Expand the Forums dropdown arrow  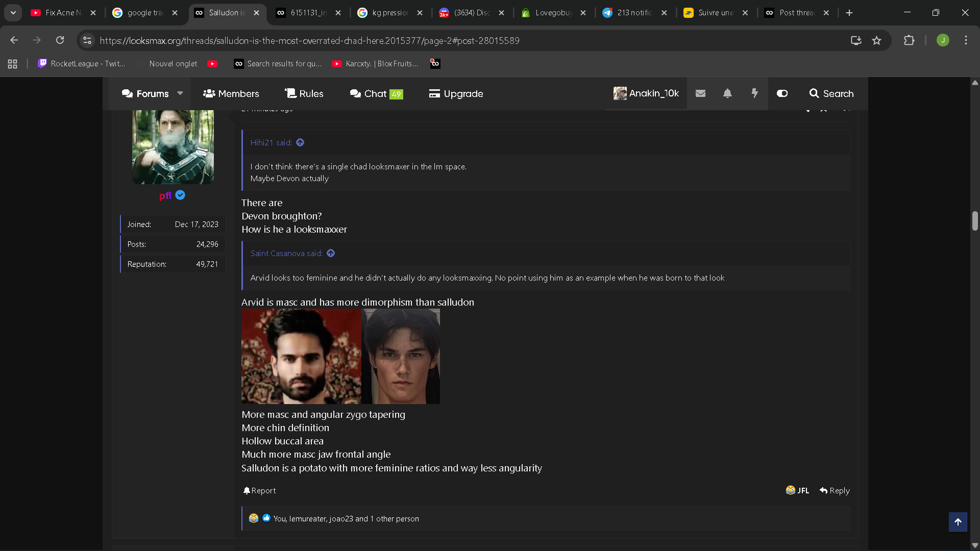click(x=180, y=93)
